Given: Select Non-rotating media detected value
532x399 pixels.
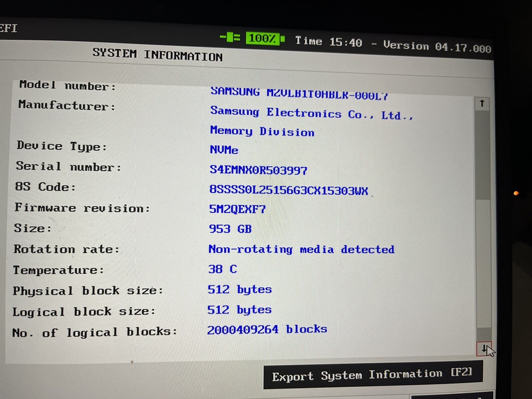Looking at the screenshot, I should (x=301, y=249).
